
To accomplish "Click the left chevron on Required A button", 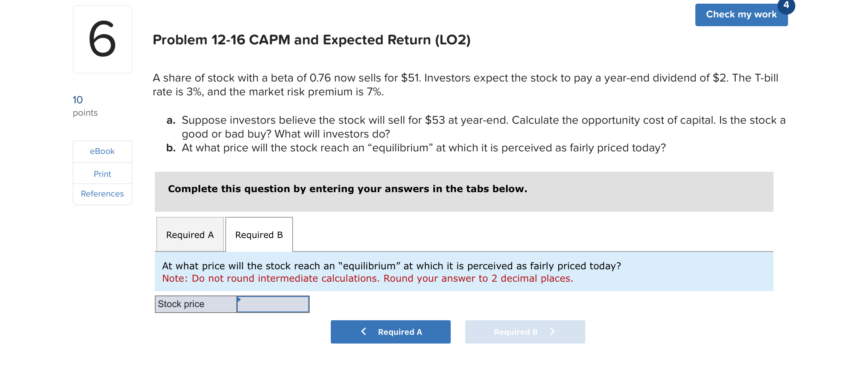I will pos(363,331).
